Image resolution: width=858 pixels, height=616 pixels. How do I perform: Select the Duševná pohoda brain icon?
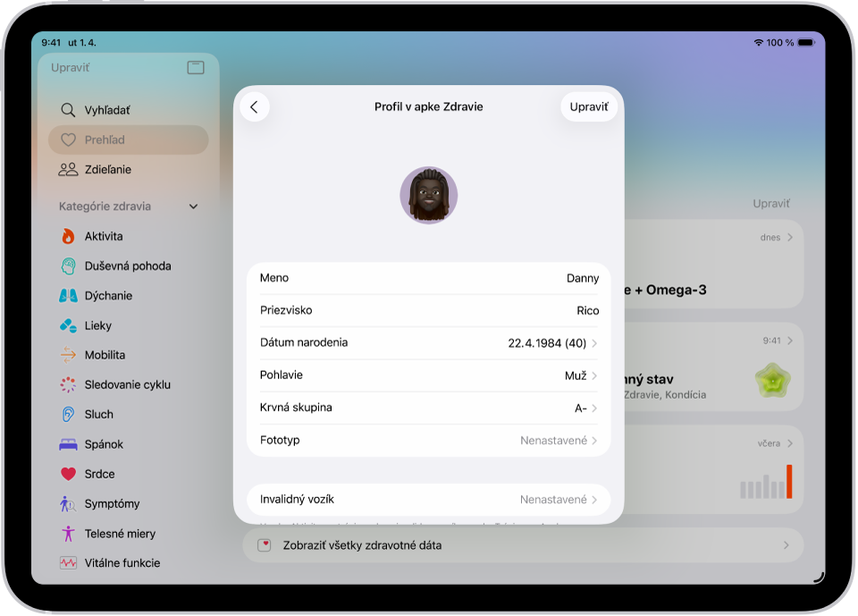click(68, 266)
